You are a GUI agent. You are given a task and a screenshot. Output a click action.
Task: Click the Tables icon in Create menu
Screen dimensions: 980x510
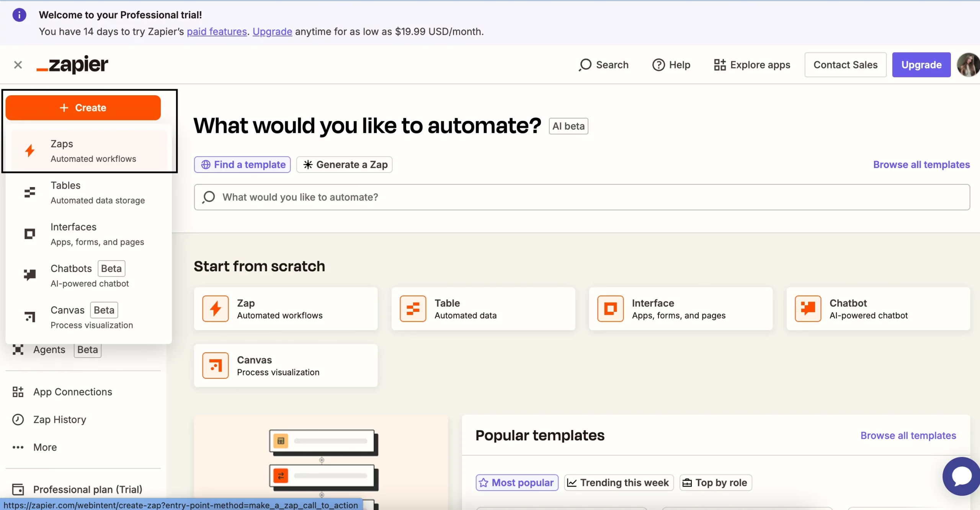pyautogui.click(x=30, y=192)
